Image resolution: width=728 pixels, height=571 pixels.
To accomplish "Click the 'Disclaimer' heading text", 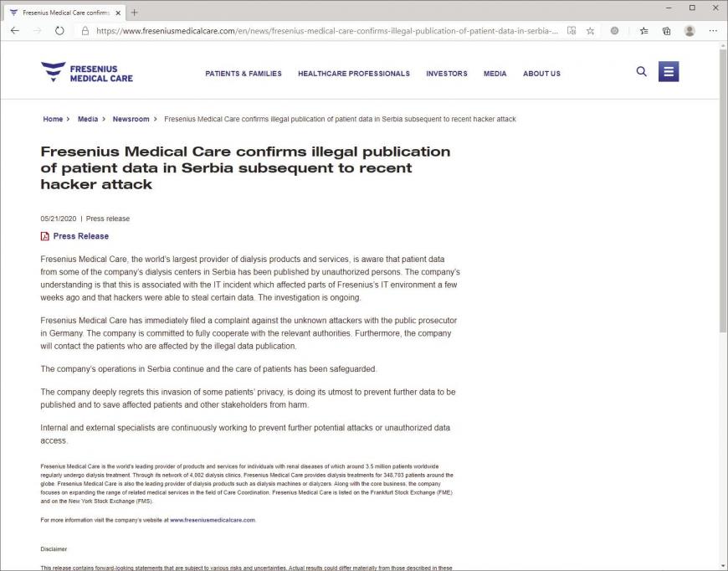I will coord(54,548).
